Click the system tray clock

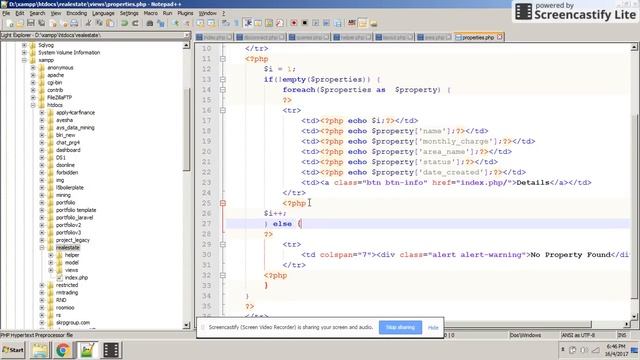click(616, 350)
